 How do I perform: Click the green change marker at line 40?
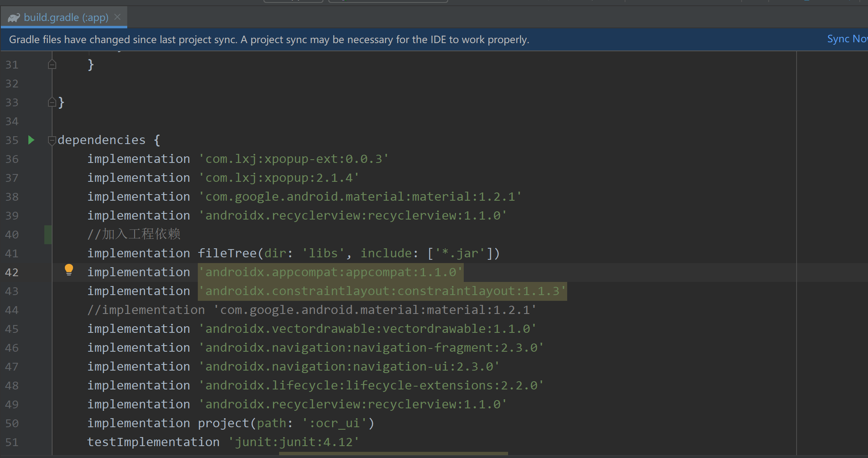tap(48, 234)
